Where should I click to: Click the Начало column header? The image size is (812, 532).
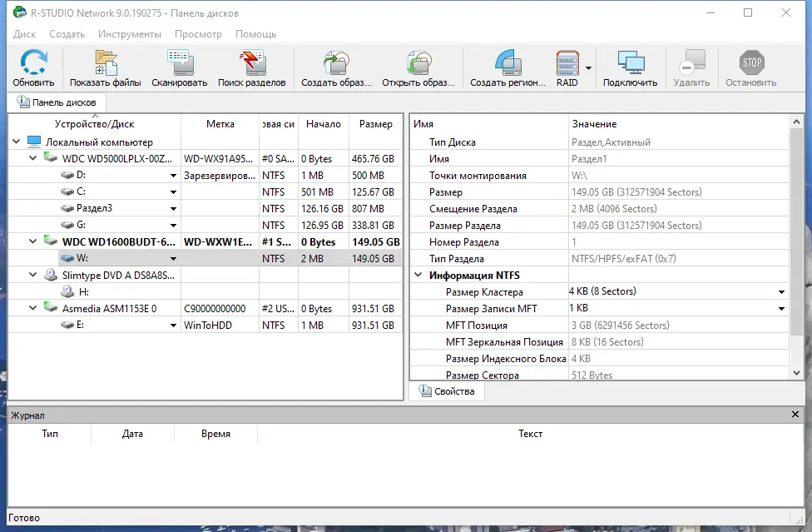click(324, 124)
